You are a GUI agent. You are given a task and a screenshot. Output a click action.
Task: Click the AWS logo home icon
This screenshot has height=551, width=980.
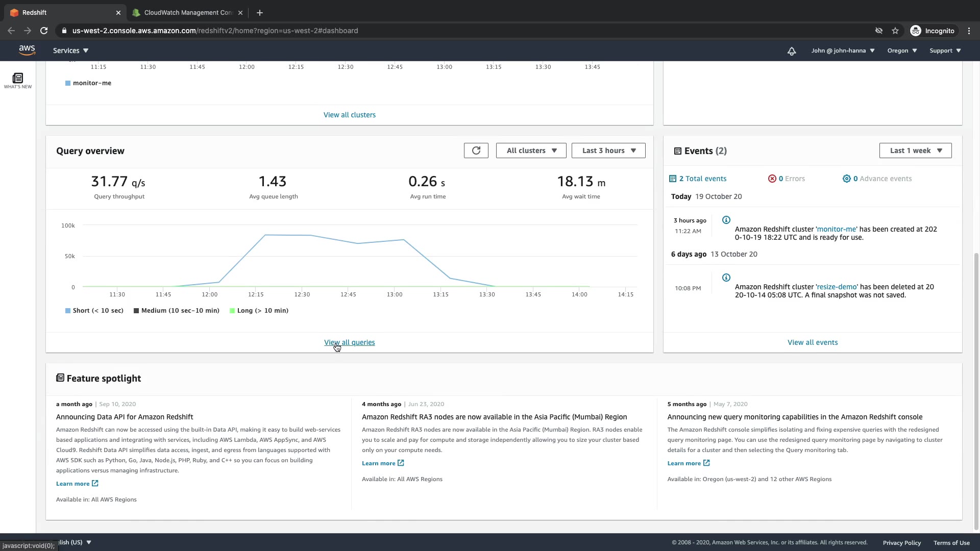27,50
